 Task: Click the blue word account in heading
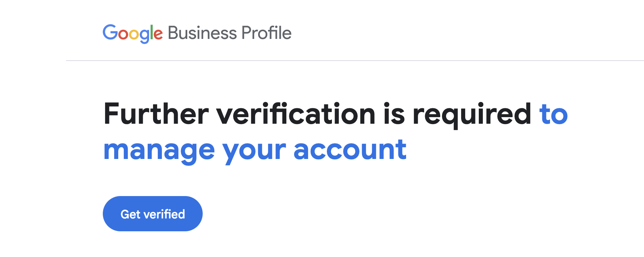[350, 150]
